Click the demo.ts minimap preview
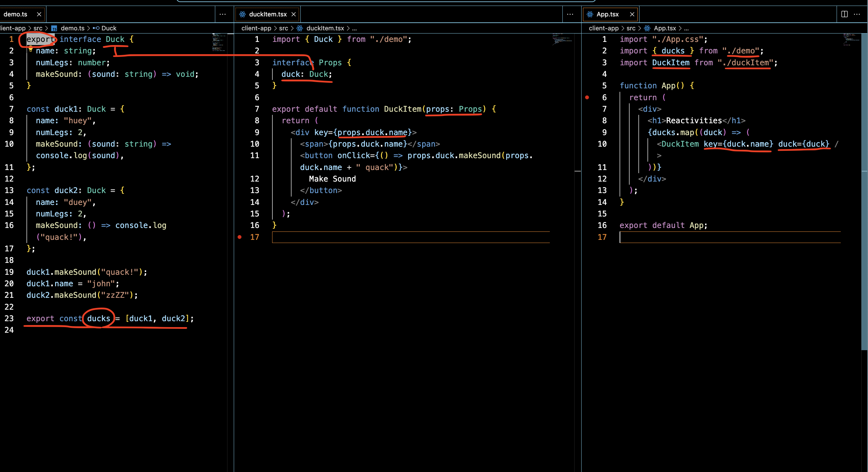 (219, 42)
